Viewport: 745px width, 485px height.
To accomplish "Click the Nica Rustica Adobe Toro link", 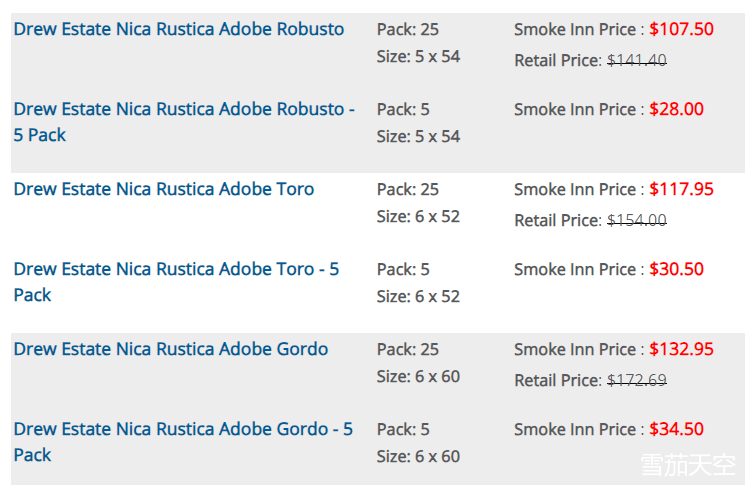I will coord(163,189).
